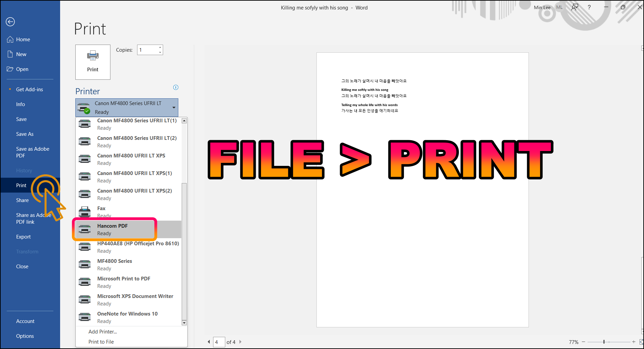Viewport: 644px width, 349px height.
Task: Click the Canon MF4800 Series UFRII LT(1) printer icon
Action: [x=84, y=124]
